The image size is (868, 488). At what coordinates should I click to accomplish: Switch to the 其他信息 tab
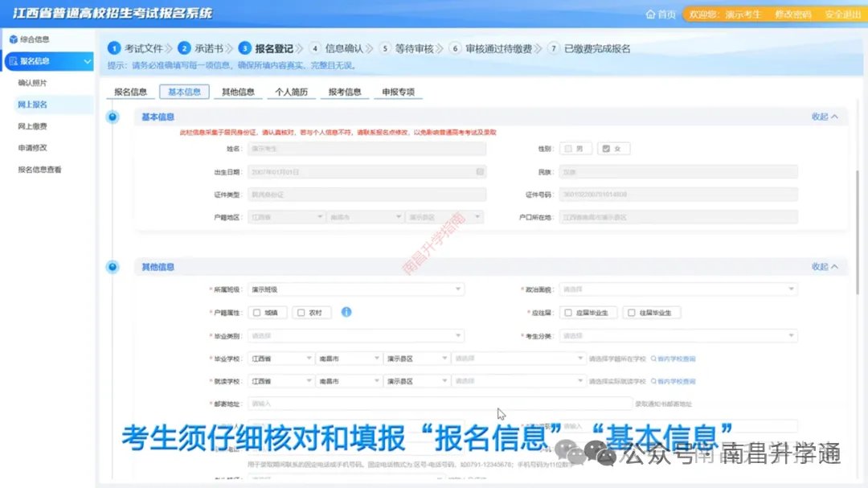(x=238, y=92)
